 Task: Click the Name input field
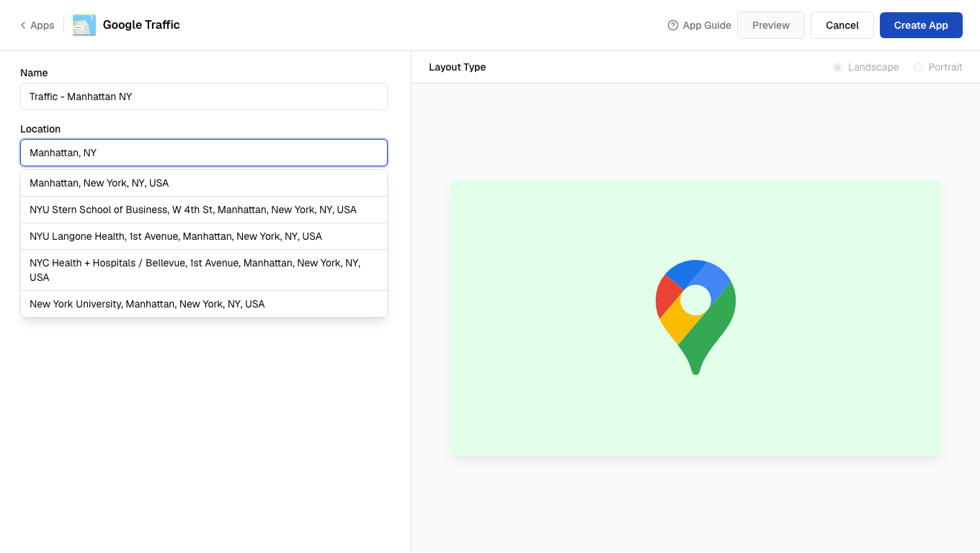(x=204, y=96)
